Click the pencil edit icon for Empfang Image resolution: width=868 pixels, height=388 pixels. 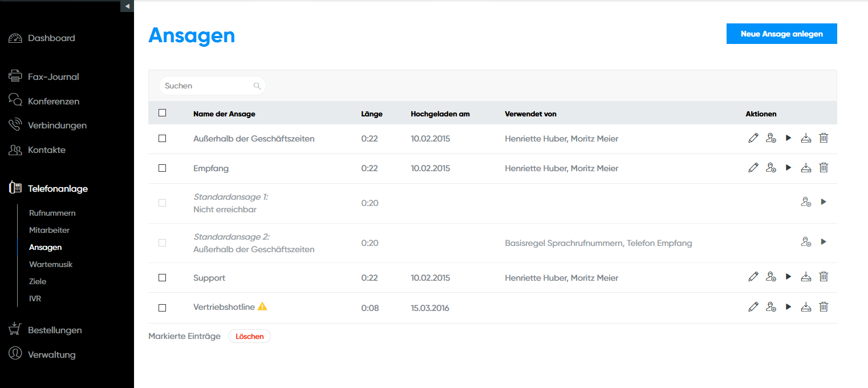753,168
